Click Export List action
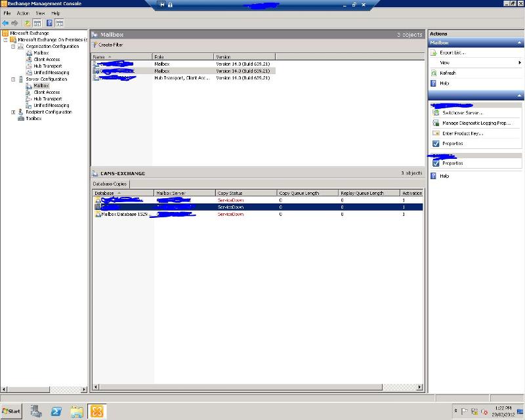This screenshot has width=525, height=420. [453, 52]
